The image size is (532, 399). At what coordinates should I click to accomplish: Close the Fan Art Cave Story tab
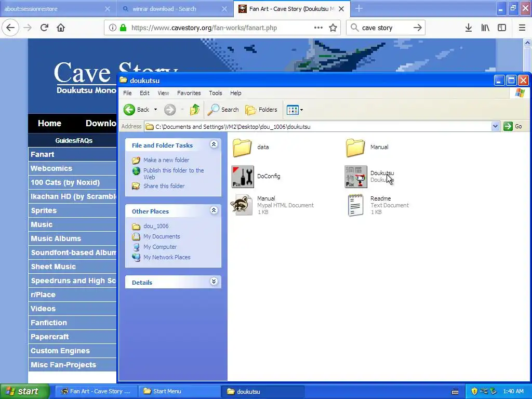(341, 9)
